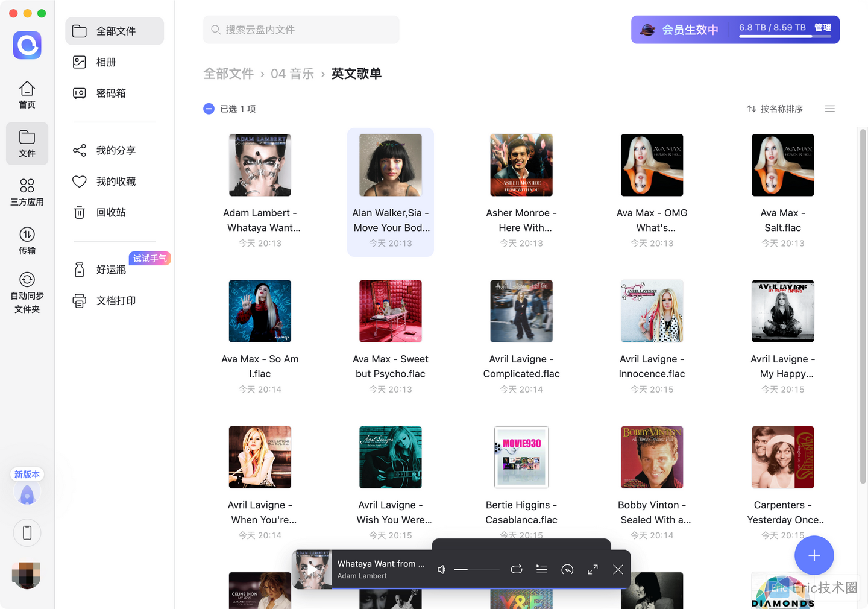
Task: Navigate back to 04 音乐 via breadcrumb
Action: click(x=292, y=73)
